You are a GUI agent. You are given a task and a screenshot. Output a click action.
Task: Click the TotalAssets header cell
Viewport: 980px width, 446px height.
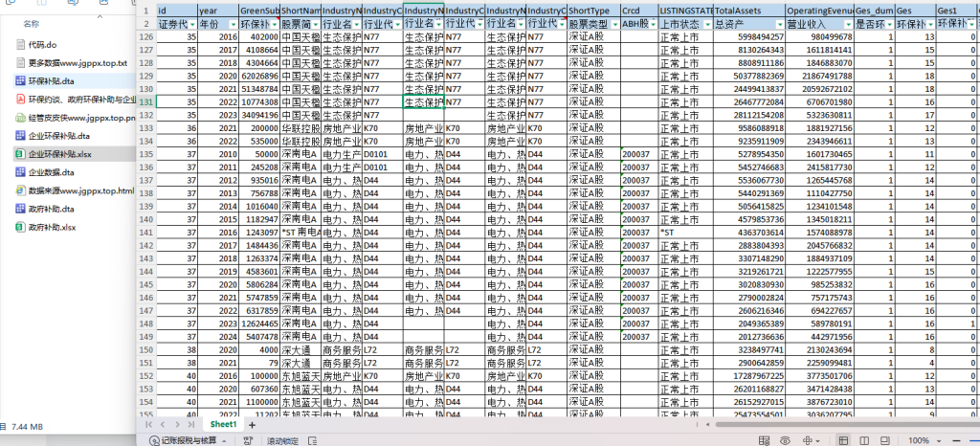749,11
